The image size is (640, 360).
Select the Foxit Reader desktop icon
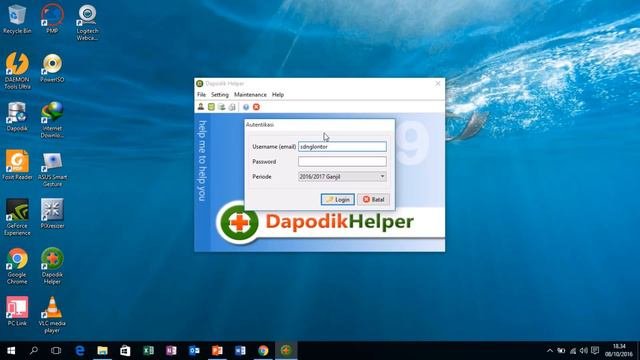click(x=17, y=165)
